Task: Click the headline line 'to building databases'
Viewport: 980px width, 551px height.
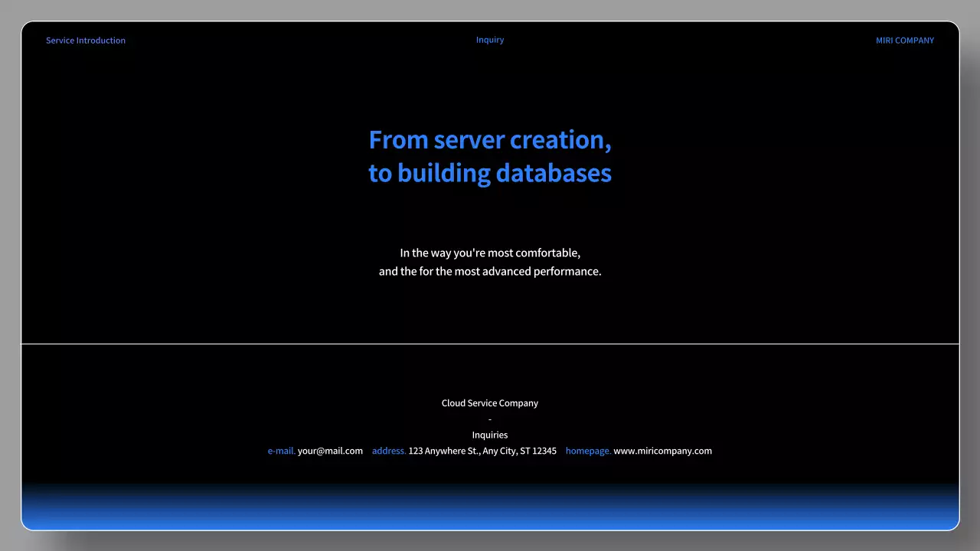Action: click(490, 172)
